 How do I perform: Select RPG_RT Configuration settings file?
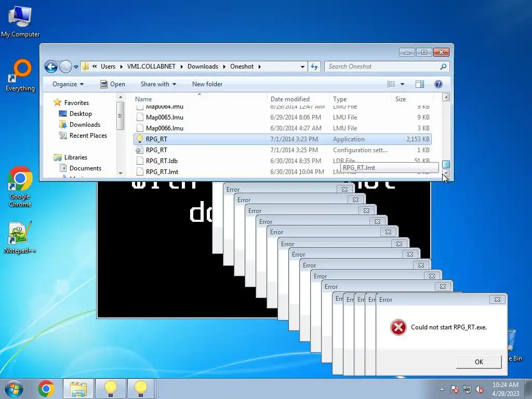click(x=283, y=150)
